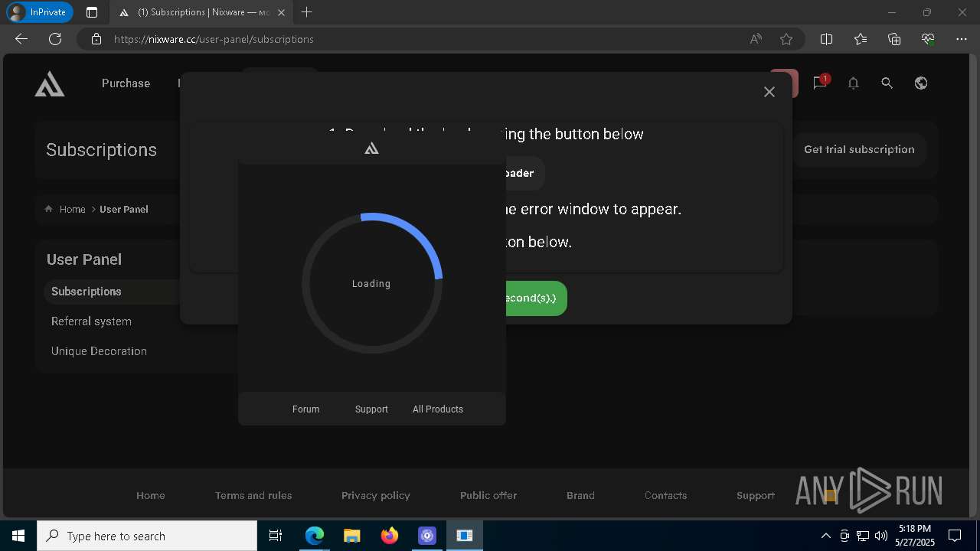Open the Favorites list

(x=861, y=39)
